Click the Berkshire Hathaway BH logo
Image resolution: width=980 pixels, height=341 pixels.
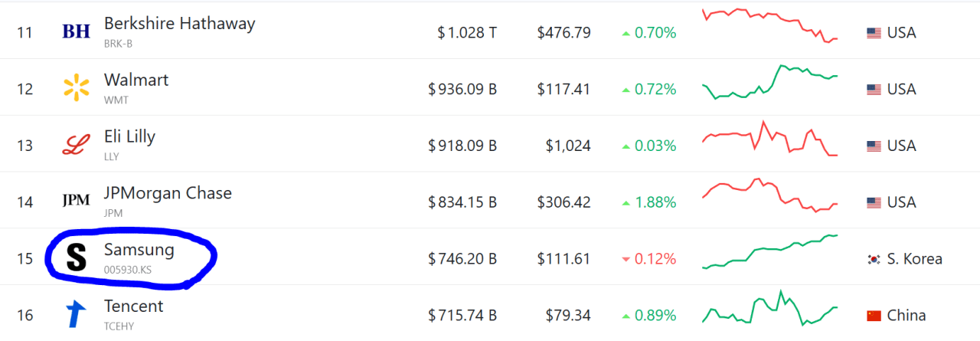click(76, 31)
